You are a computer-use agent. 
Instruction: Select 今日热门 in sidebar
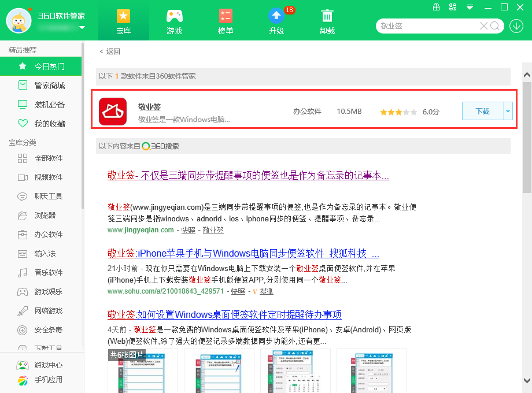(x=40, y=66)
